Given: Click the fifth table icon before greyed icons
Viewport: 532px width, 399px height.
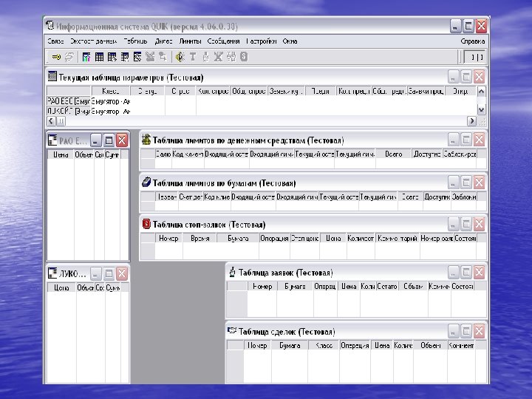Looking at the screenshot, I should [x=137, y=57].
